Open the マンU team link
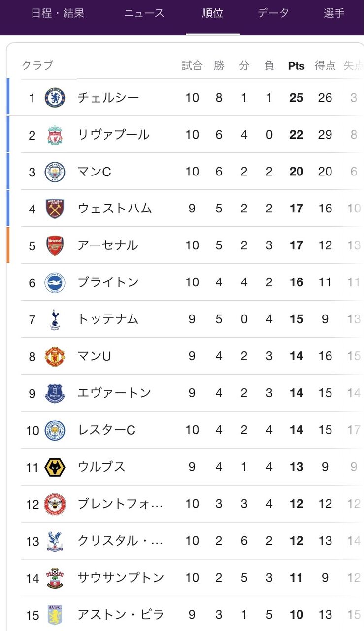This screenshot has width=364, height=631. (95, 356)
